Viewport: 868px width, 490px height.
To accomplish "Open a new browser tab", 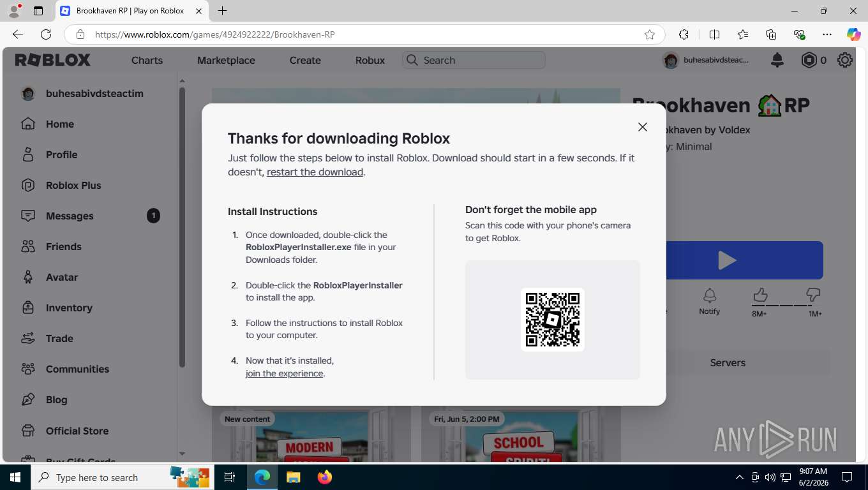I will [222, 11].
